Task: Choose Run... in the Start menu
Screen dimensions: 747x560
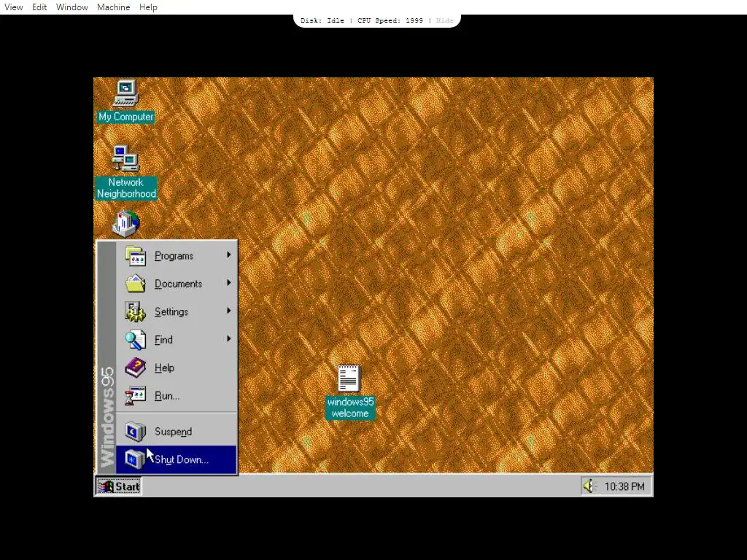Action: point(177,396)
